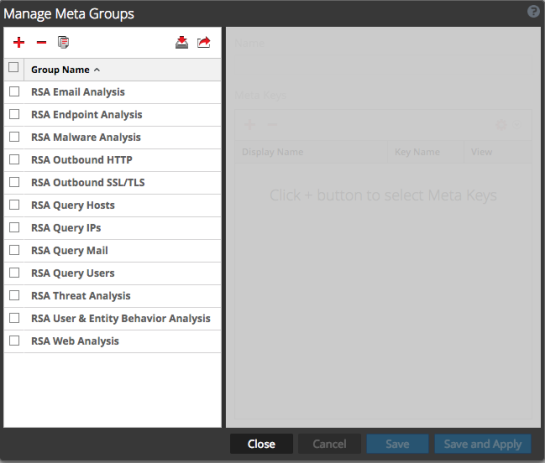Click the greyed-out add meta key icon
Viewport: 545px width, 463px height.
tap(250, 124)
